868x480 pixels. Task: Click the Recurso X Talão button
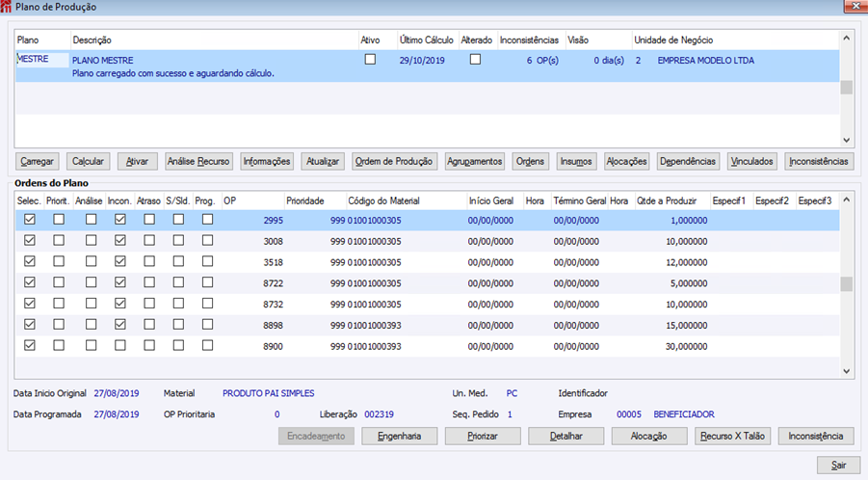[732, 436]
